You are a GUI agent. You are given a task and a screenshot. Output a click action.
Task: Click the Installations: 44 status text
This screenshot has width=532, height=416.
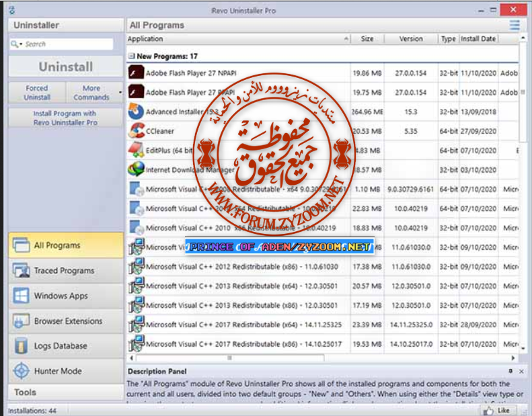click(x=32, y=411)
